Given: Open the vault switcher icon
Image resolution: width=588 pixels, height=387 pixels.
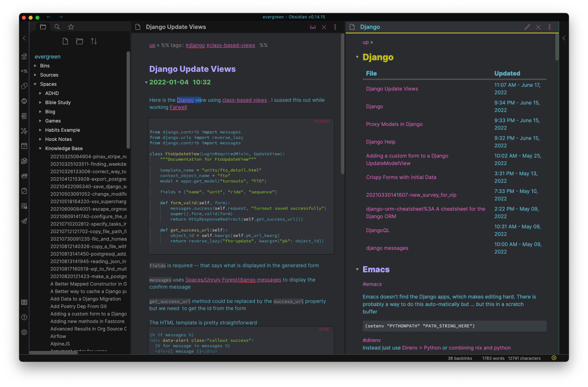Looking at the screenshot, I should click(24, 302).
